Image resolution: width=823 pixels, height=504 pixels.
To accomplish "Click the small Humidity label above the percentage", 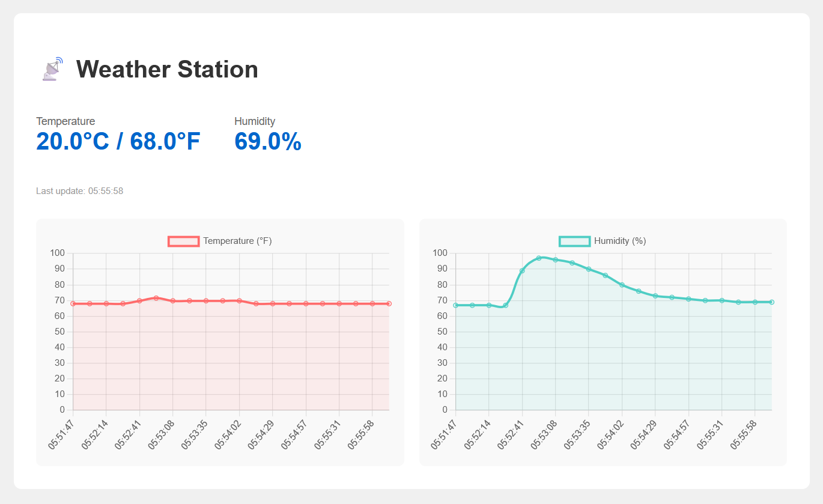I will click(x=255, y=121).
